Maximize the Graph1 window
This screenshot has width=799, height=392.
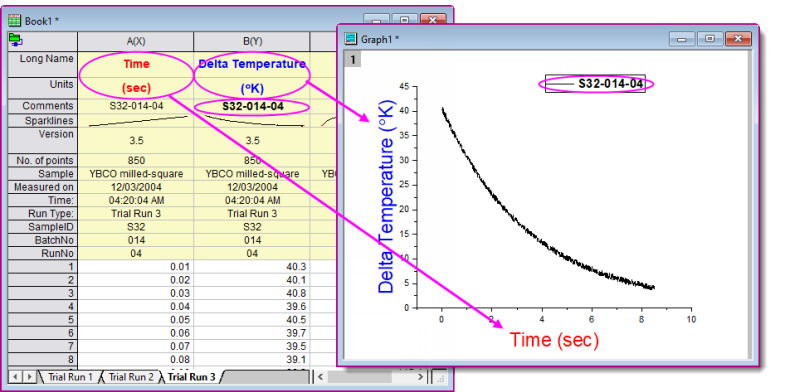710,39
